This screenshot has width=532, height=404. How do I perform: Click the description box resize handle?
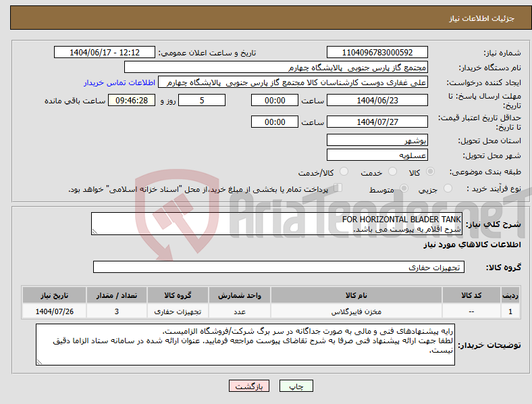coord(95,231)
